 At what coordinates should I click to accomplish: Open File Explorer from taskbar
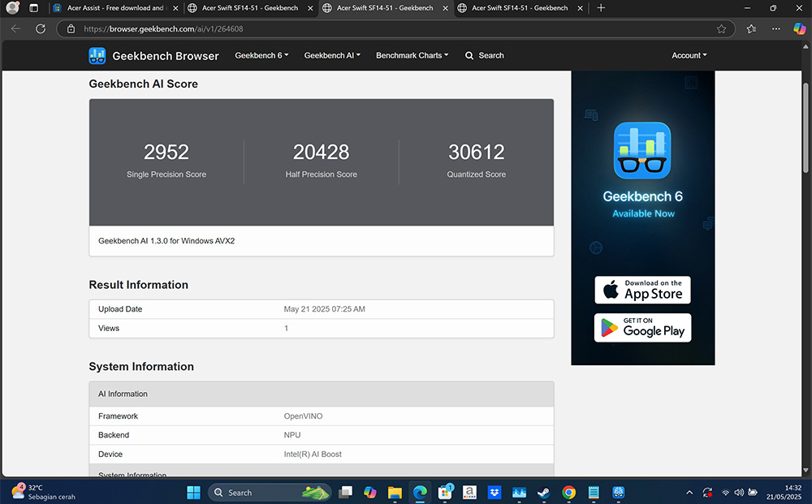click(x=395, y=493)
